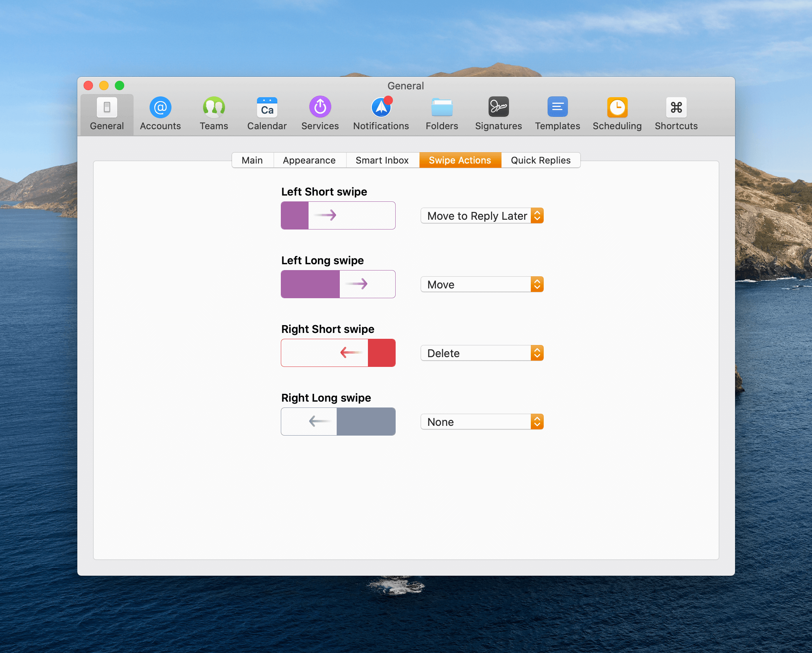812x653 pixels.
Task: Go to the Main tab
Action: coord(252,160)
